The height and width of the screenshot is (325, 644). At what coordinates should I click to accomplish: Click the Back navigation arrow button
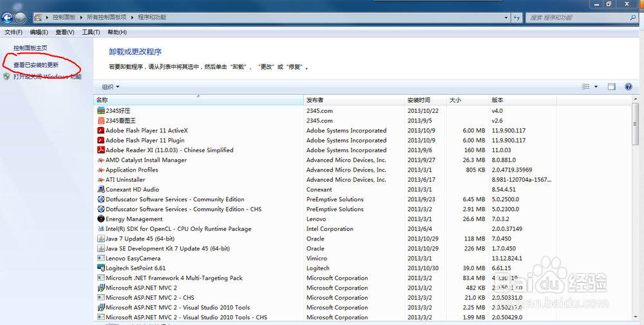click(x=7, y=17)
